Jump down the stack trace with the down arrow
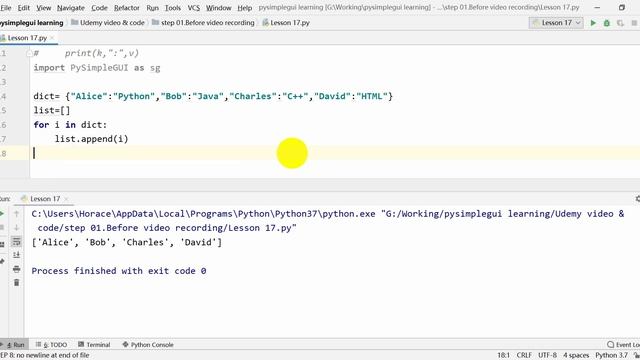The height and width of the screenshot is (360, 640). (x=16, y=227)
